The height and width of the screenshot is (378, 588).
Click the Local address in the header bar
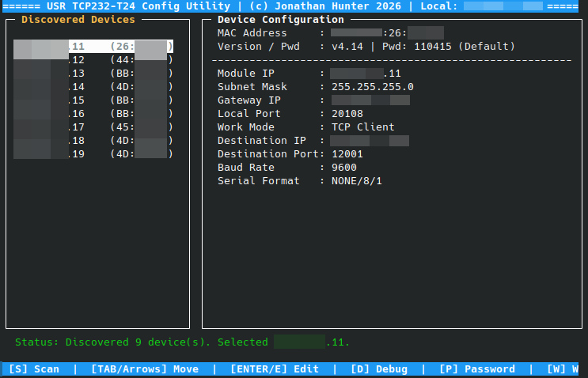coord(503,6)
